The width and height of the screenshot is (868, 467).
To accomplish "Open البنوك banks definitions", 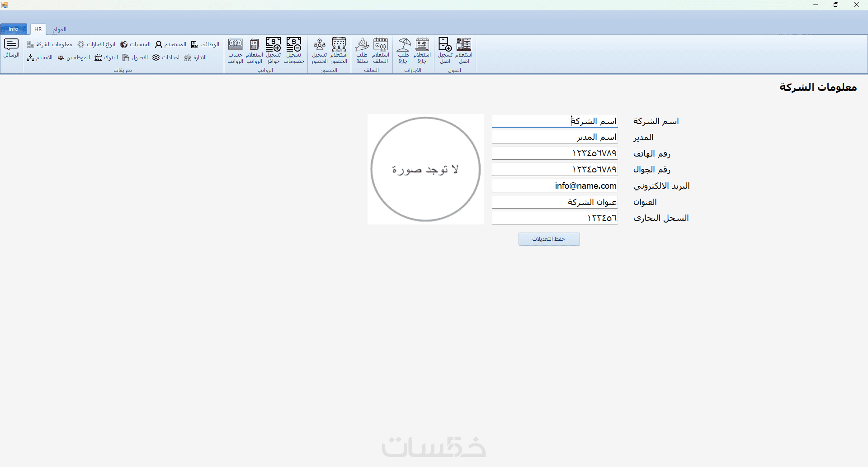I will (106, 57).
